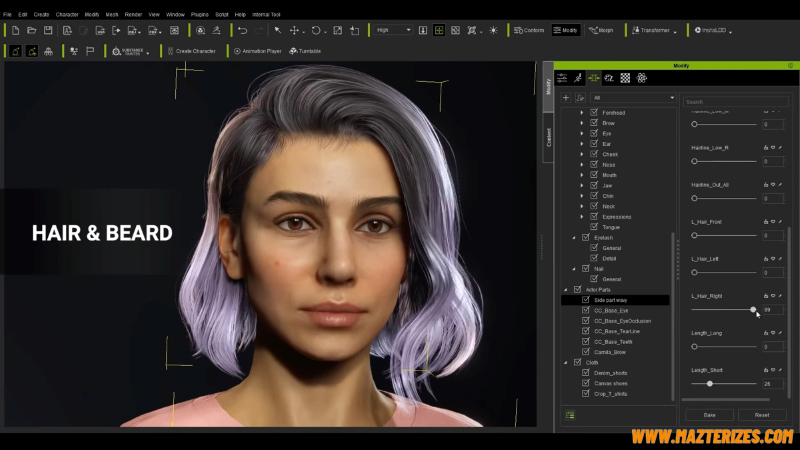
Task: Toggle the Canvas shoes checkbox
Action: (586, 383)
